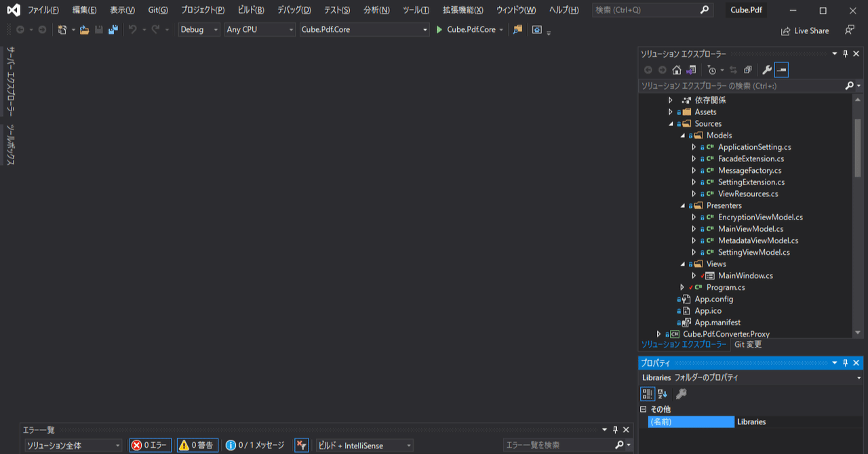Select App.manifest file in tree

tap(717, 323)
